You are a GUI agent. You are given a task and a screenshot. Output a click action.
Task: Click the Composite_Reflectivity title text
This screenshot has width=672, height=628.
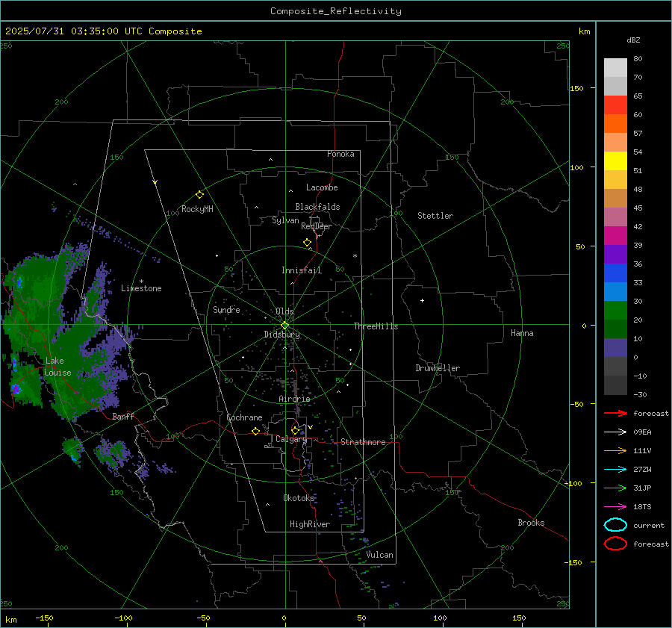point(335,11)
